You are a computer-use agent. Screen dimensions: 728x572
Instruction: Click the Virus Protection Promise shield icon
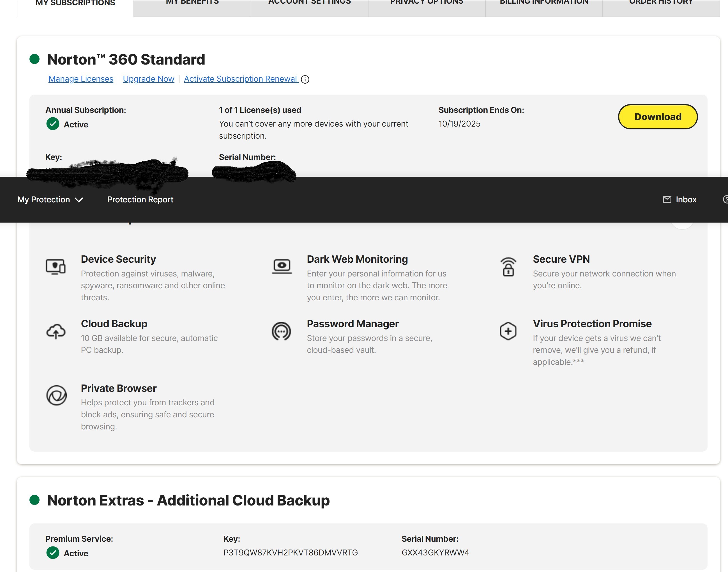pyautogui.click(x=508, y=331)
